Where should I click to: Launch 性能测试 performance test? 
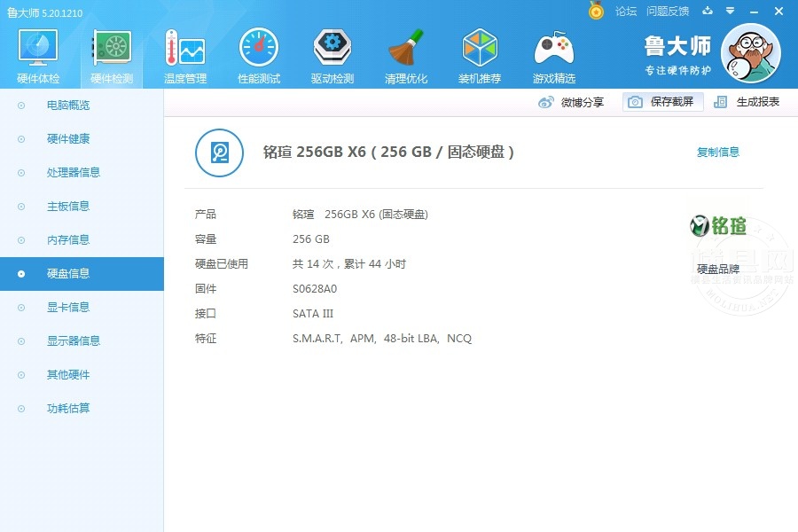click(259, 48)
